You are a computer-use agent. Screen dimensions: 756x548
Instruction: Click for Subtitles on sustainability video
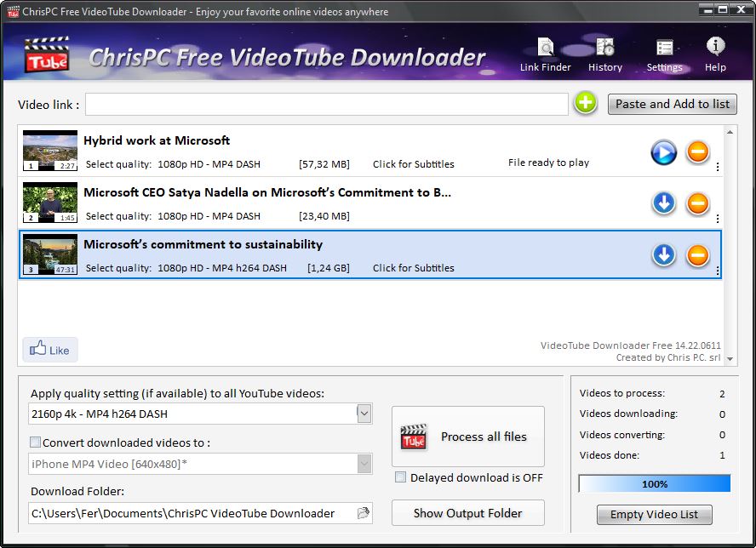tap(413, 268)
